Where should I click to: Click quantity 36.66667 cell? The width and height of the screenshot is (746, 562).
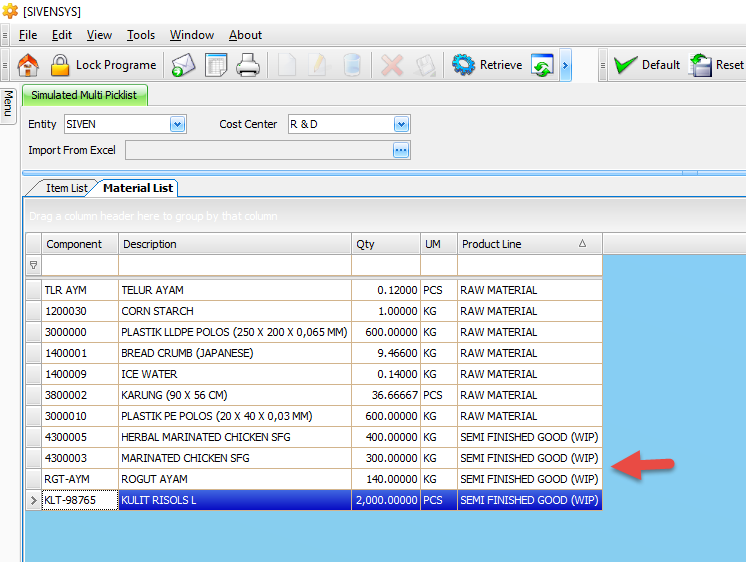[386, 395]
